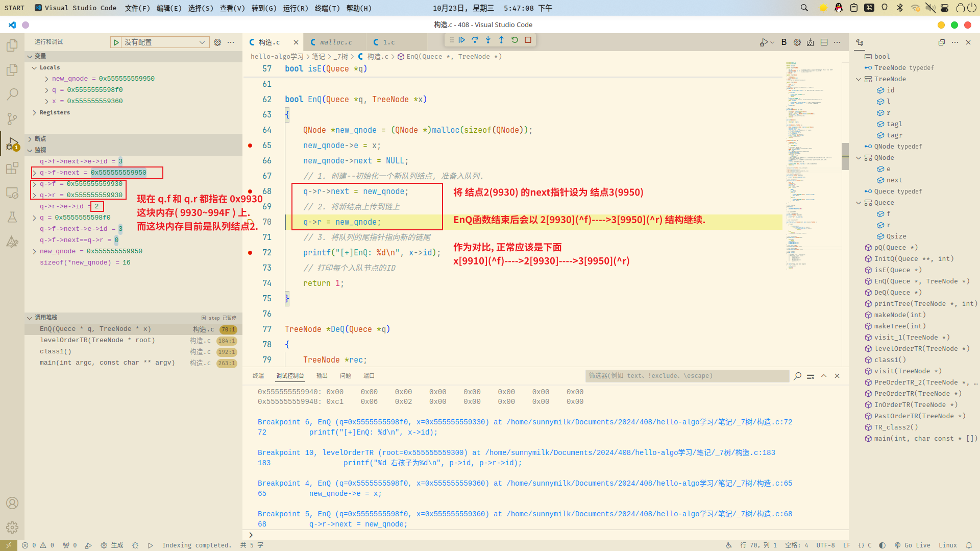Collapse the TreeNode struct in outline

point(859,79)
